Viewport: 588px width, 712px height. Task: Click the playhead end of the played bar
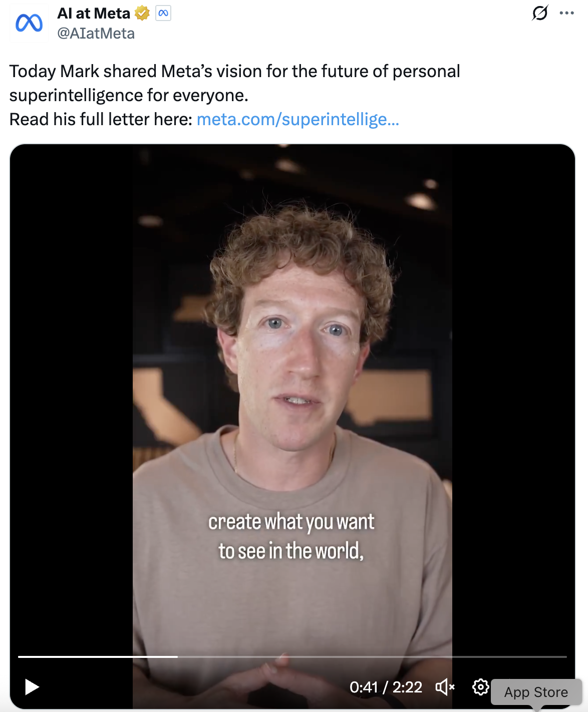pos(177,656)
